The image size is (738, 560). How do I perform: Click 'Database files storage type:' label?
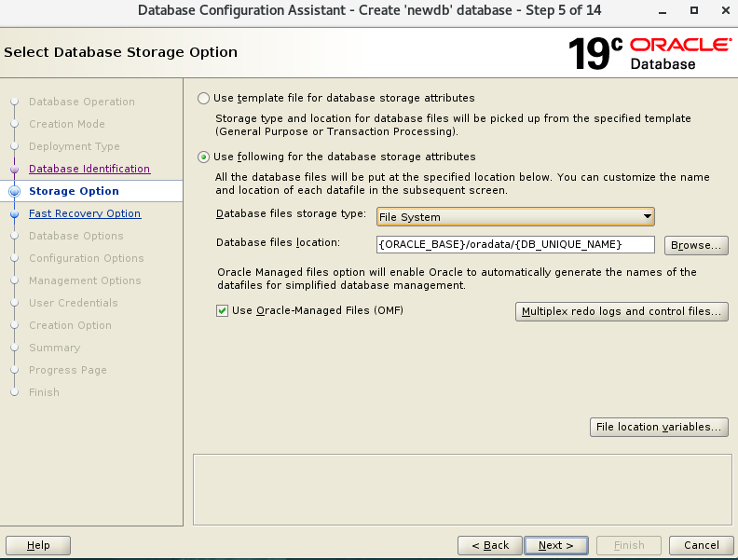click(291, 214)
